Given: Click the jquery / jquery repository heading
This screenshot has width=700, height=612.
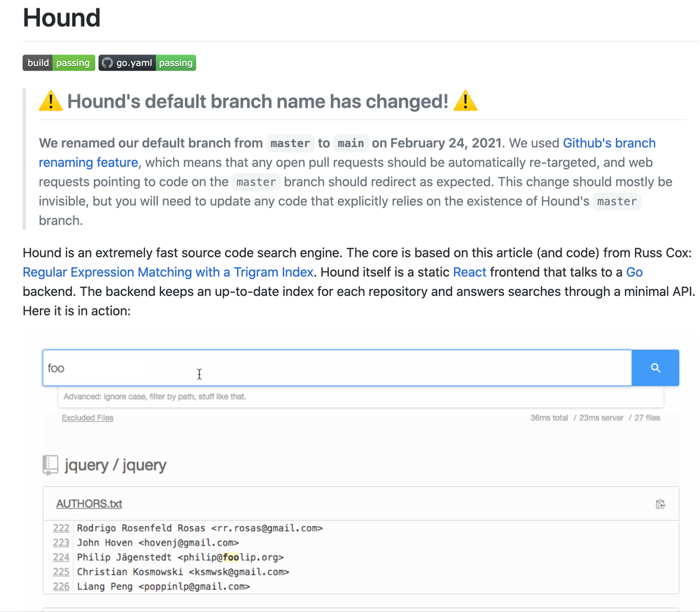Looking at the screenshot, I should click(115, 465).
